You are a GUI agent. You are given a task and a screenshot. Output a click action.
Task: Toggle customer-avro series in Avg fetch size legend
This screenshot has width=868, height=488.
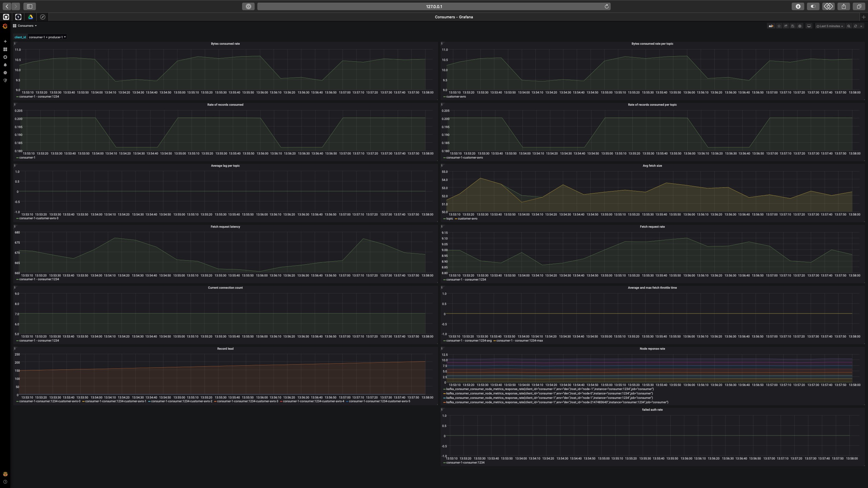[x=467, y=219]
